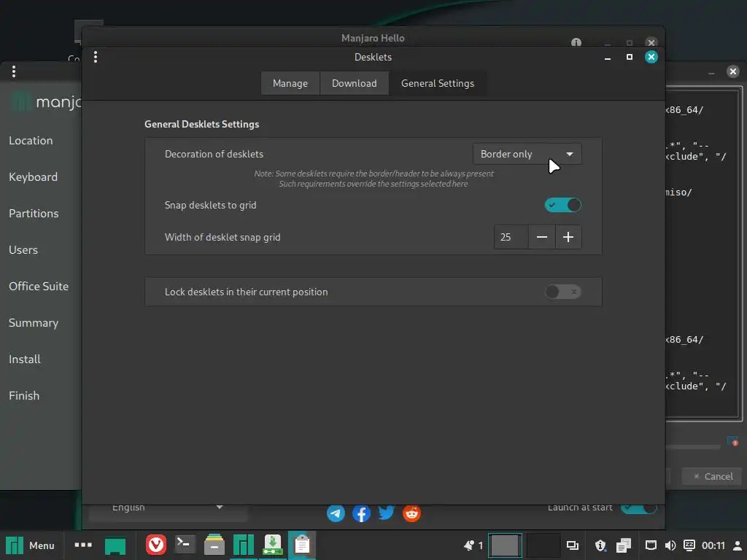The image size is (747, 560).
Task: Switch to installer taskbar item
Action: tap(273, 545)
